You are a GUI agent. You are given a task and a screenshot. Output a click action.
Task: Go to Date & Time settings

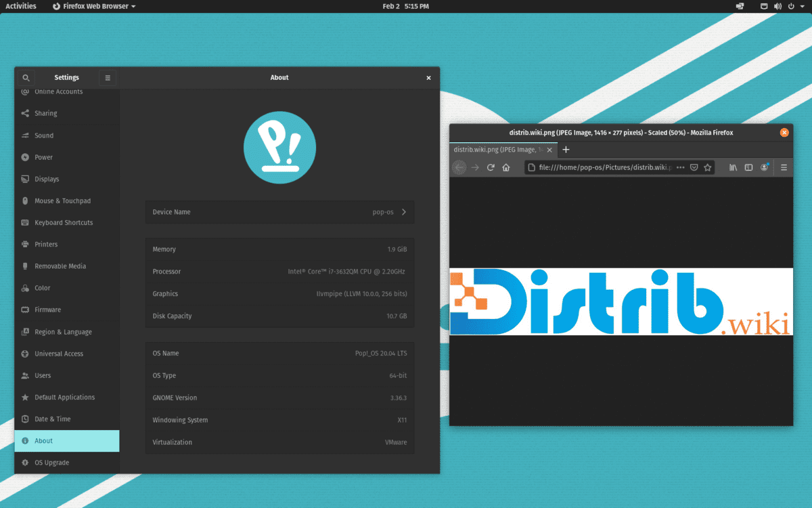(67, 419)
